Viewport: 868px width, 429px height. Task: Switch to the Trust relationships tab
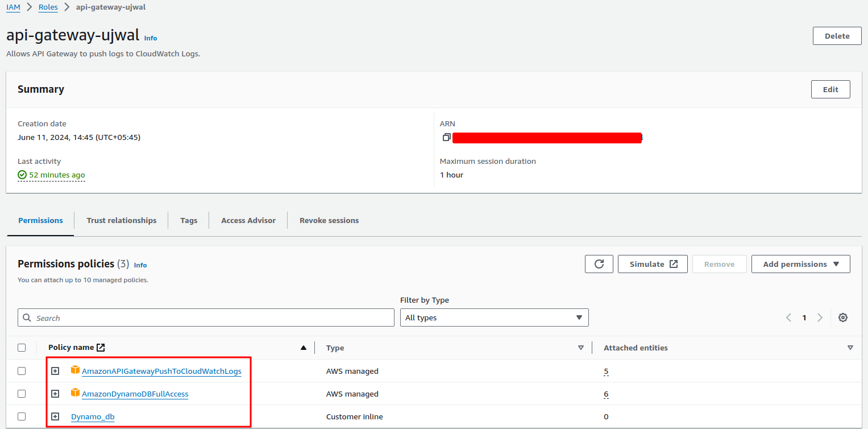pos(121,220)
